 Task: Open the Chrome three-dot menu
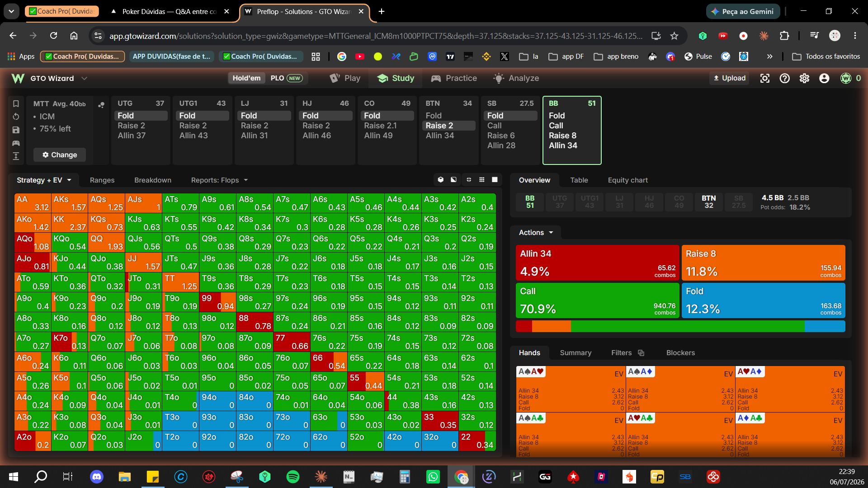pyautogui.click(x=855, y=36)
